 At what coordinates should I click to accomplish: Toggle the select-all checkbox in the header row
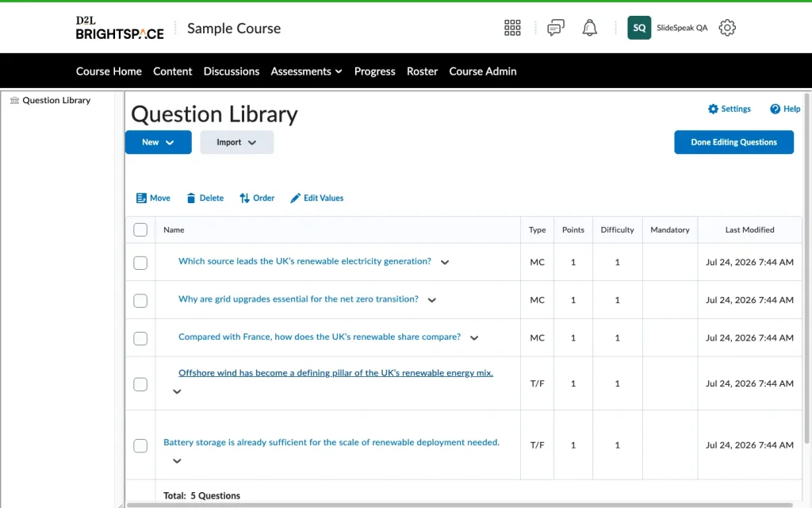point(140,229)
